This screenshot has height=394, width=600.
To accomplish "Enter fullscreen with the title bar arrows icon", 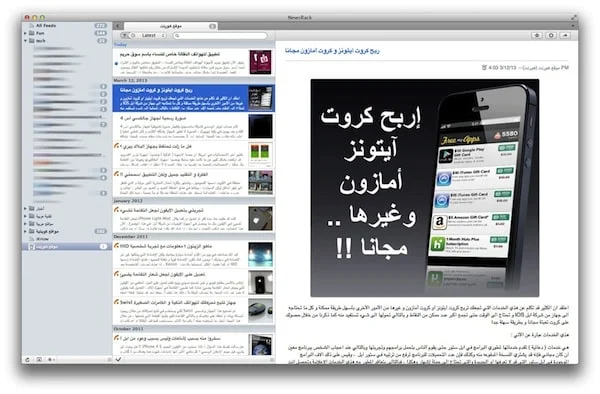I will click(x=574, y=17).
